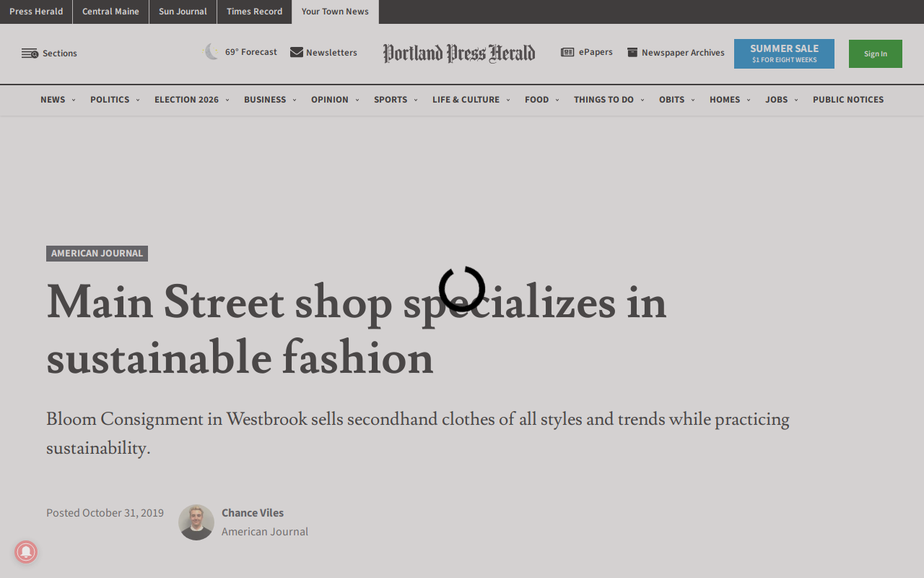Open author Chance Viles profile link
Screen dimensions: 924x578
[x=253, y=513]
